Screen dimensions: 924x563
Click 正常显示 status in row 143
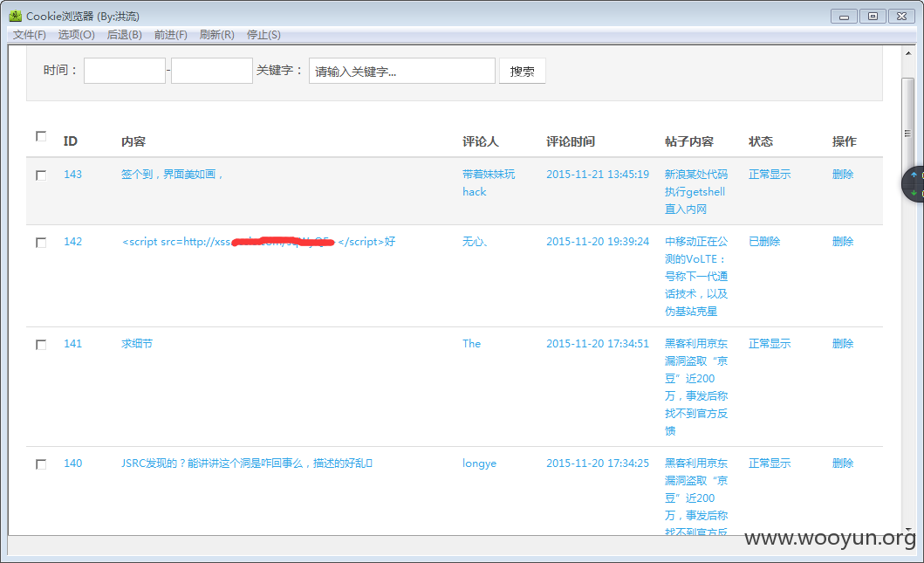(770, 174)
